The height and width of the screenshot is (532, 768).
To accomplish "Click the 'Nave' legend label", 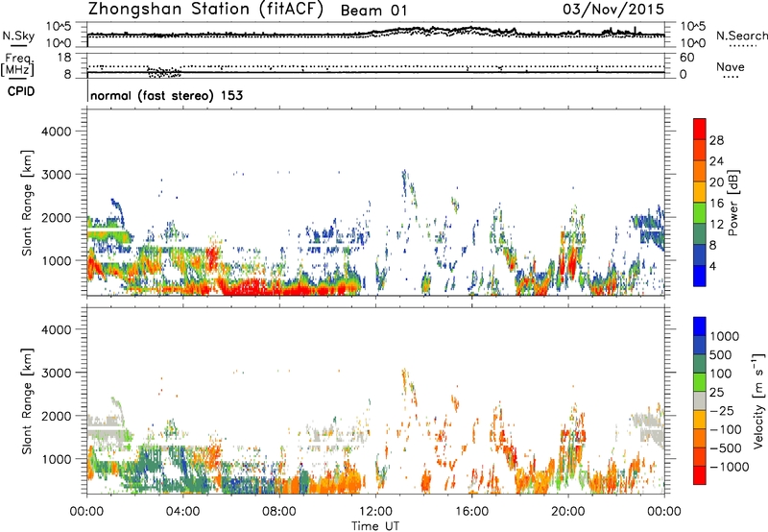I will point(731,66).
